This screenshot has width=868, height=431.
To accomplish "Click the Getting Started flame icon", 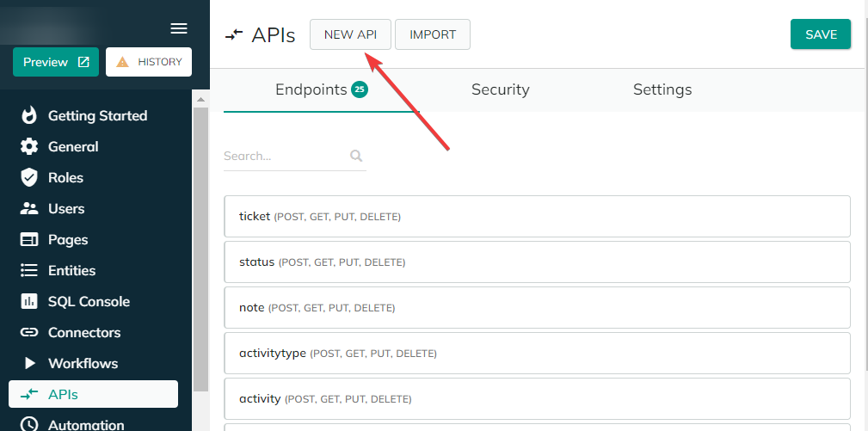I will tap(28, 115).
